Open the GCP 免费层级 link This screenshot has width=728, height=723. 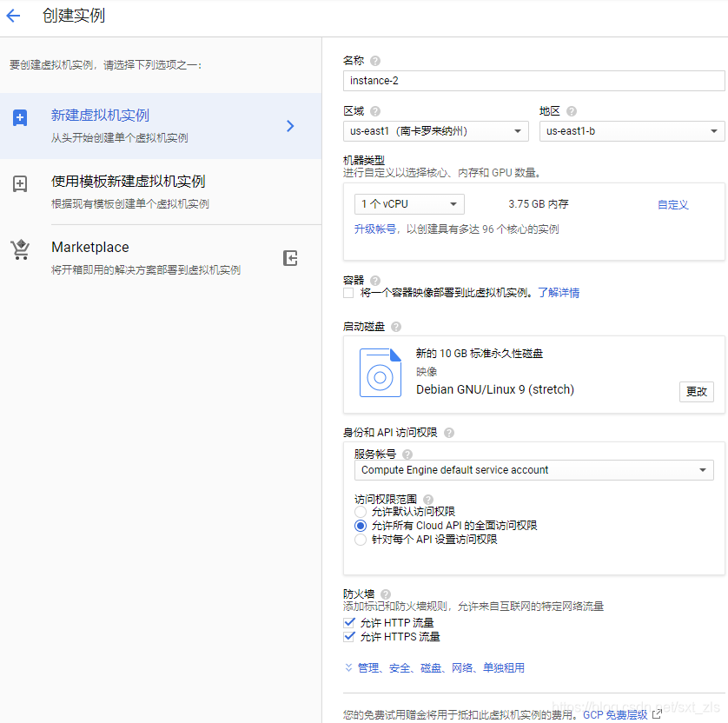(615, 714)
